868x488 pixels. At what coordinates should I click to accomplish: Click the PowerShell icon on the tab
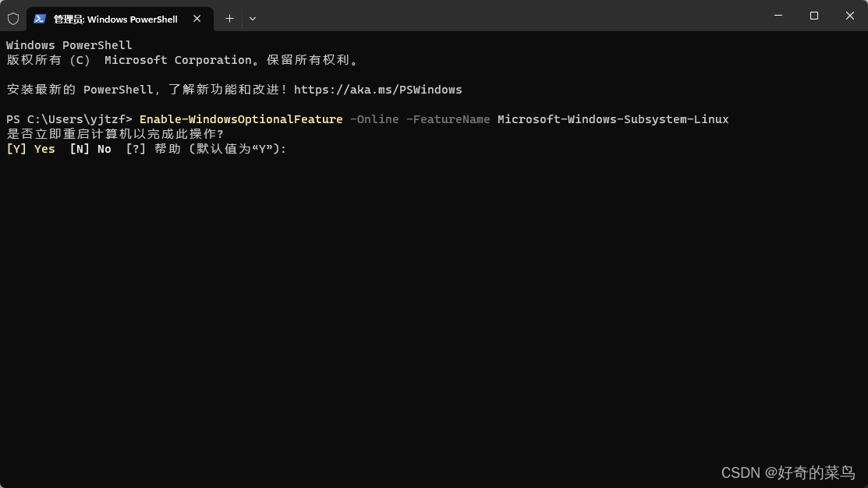[x=41, y=18]
